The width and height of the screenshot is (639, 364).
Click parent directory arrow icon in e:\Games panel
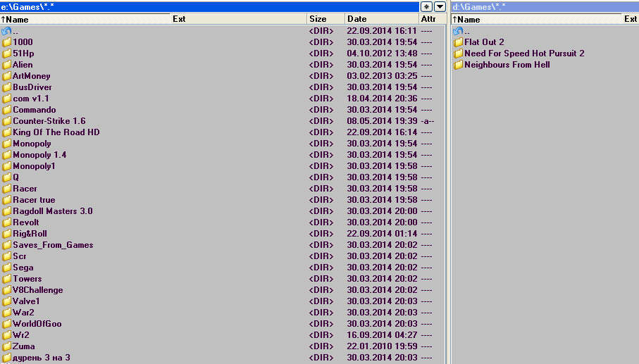click(x=6, y=31)
